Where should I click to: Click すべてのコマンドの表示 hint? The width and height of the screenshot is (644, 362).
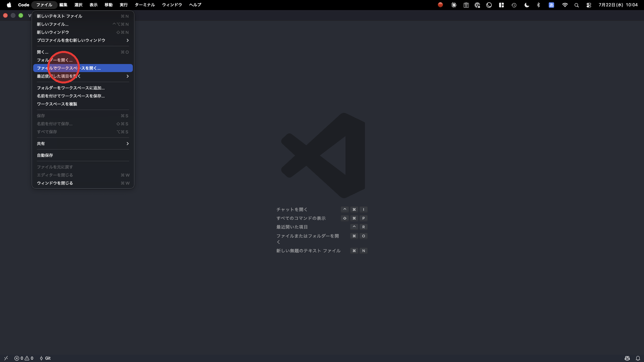[x=301, y=218]
